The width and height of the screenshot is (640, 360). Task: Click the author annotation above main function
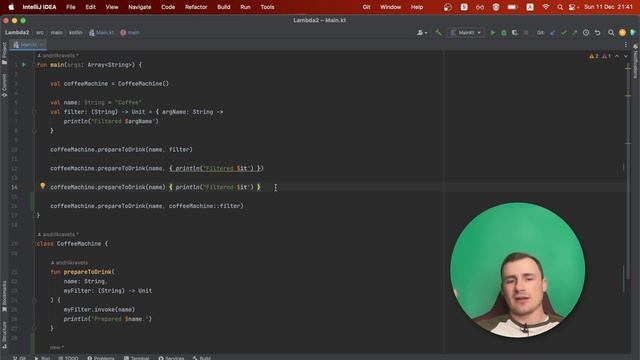58,56
